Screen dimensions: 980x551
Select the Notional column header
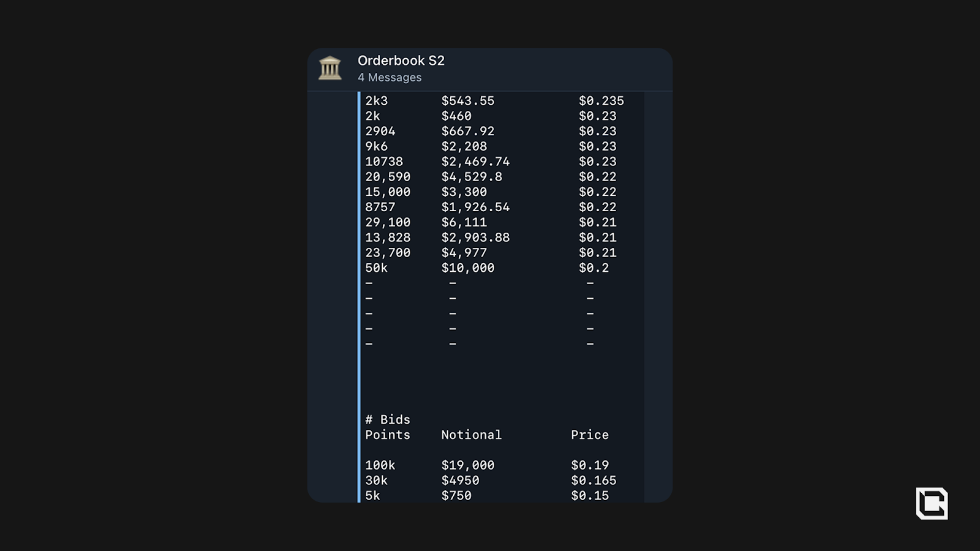point(471,435)
